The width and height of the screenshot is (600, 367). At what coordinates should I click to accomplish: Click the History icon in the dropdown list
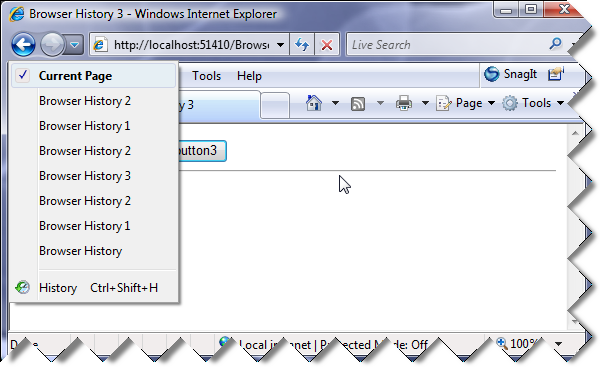coord(23,287)
